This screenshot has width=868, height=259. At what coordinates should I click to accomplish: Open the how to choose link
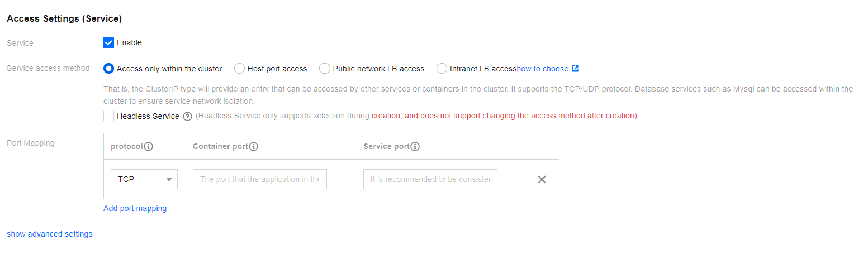pyautogui.click(x=542, y=69)
